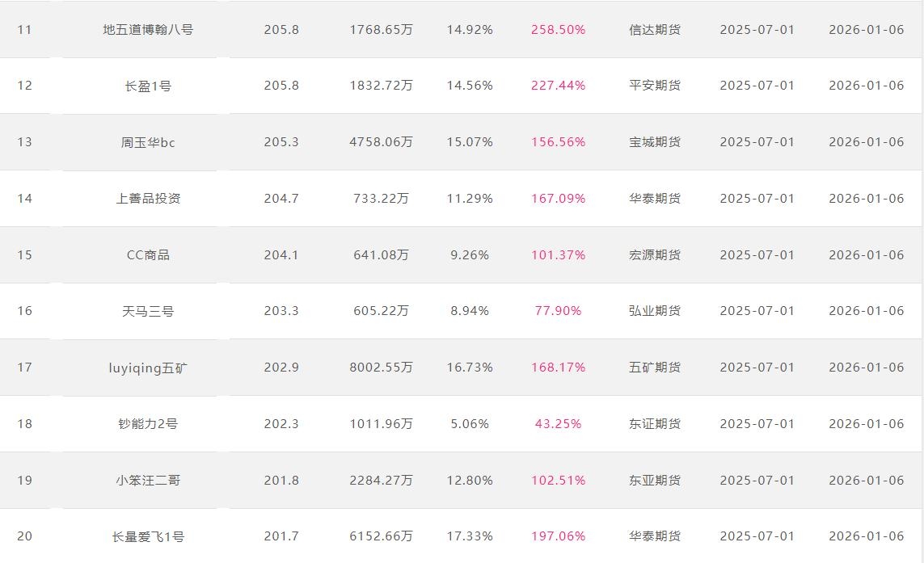Click the 宝城期货 broker cell

point(655,142)
